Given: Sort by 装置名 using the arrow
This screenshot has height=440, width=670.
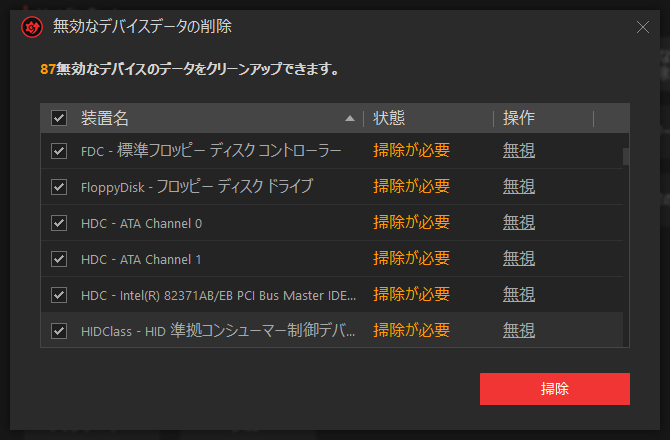Looking at the screenshot, I should [350, 118].
